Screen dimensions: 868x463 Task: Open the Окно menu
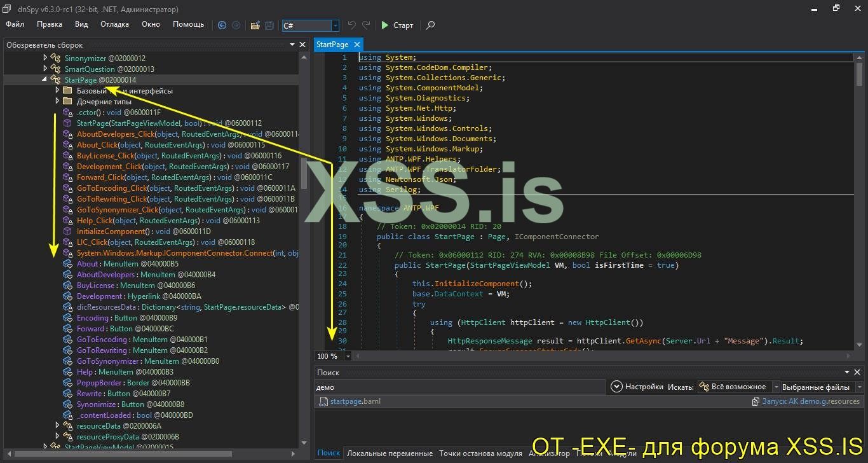(151, 24)
